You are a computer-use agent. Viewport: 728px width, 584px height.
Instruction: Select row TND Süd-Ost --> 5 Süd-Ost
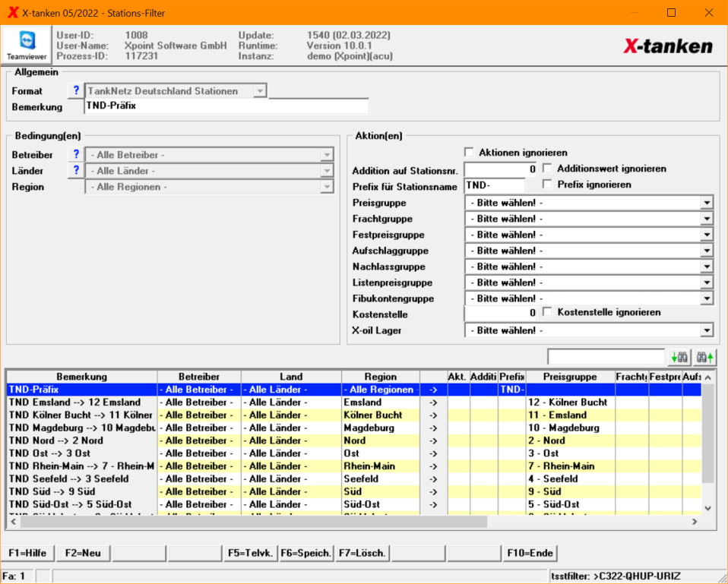pos(354,504)
